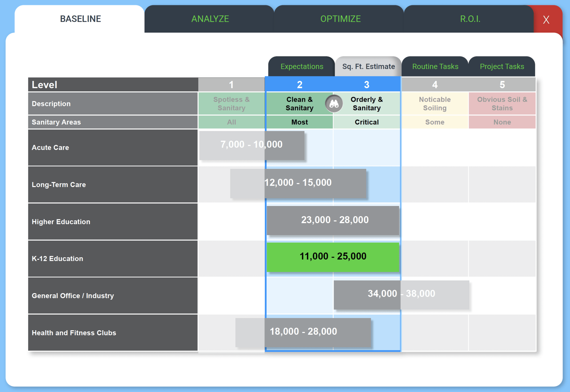
Task: Click the Spotless & Sanitary description cell
Action: tap(231, 104)
